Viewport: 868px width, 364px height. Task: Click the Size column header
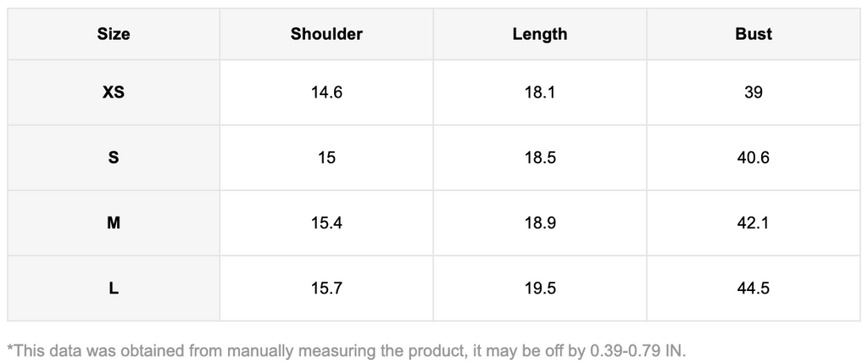point(114,35)
